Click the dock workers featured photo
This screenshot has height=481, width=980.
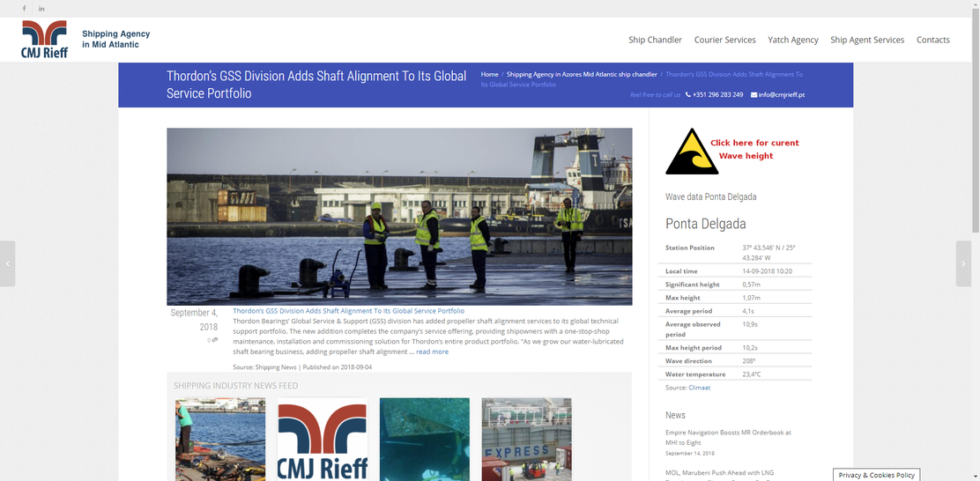click(x=399, y=217)
